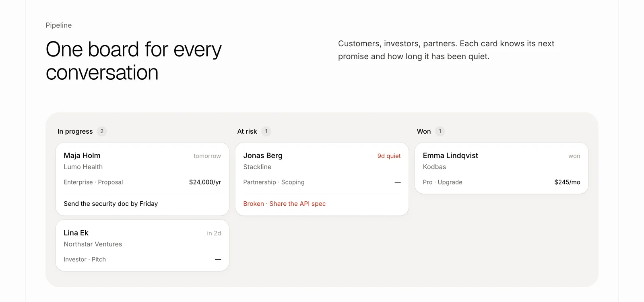Click Broken · Share the API spec
Viewport: 644px width, 302px height.
285,204
